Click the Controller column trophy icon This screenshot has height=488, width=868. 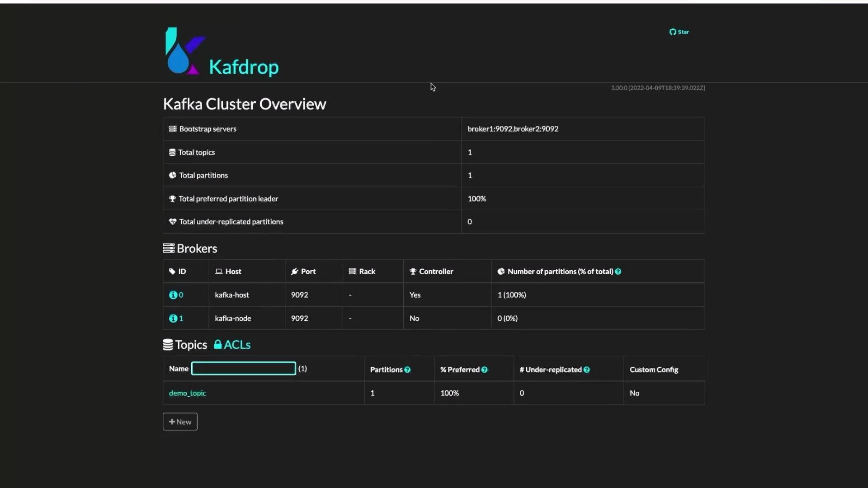point(413,272)
